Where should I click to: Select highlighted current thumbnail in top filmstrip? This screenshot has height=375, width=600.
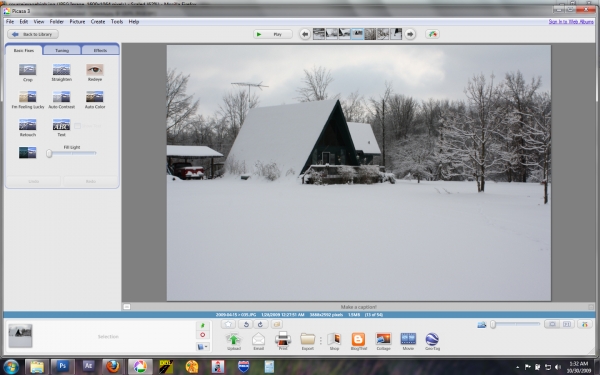tap(357, 34)
